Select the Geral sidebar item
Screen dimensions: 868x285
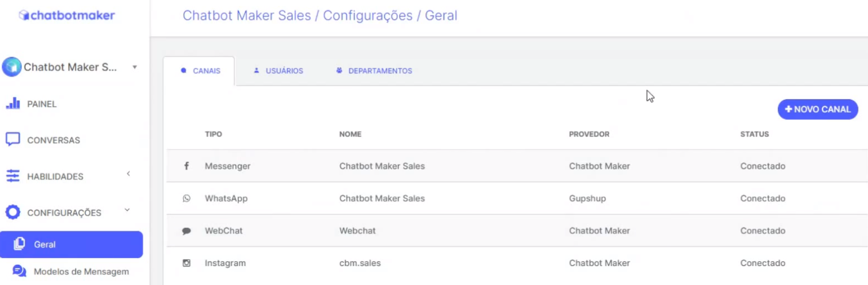point(71,244)
